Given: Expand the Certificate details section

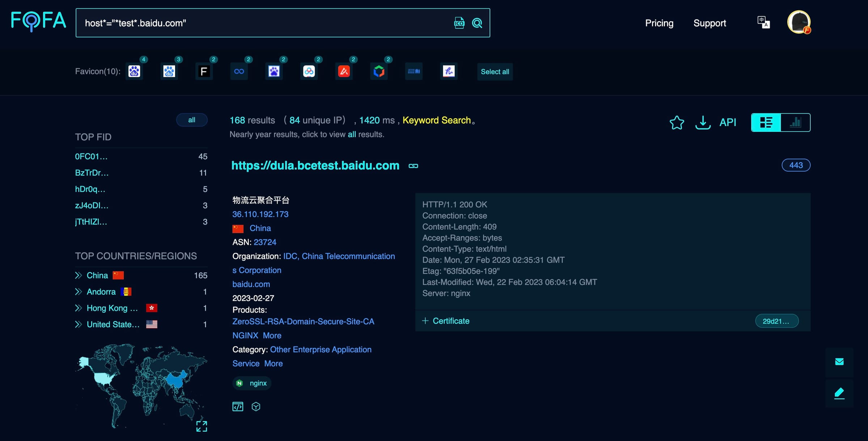Looking at the screenshot, I should pyautogui.click(x=446, y=321).
